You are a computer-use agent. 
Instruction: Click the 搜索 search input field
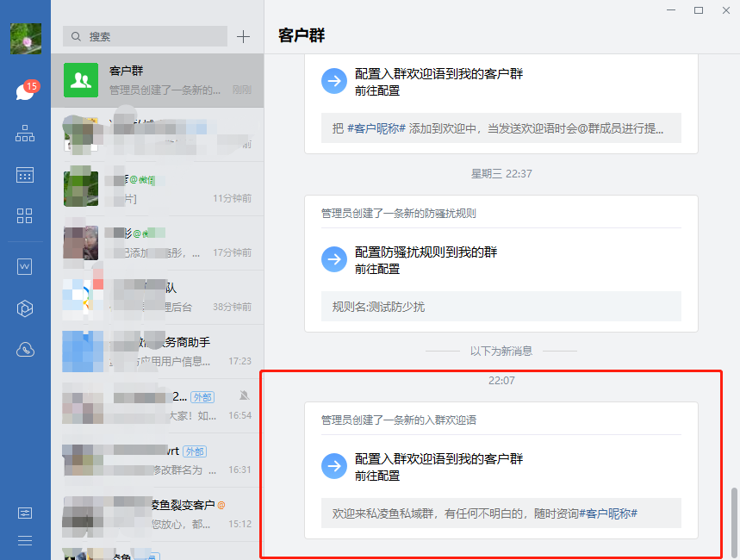click(x=145, y=36)
